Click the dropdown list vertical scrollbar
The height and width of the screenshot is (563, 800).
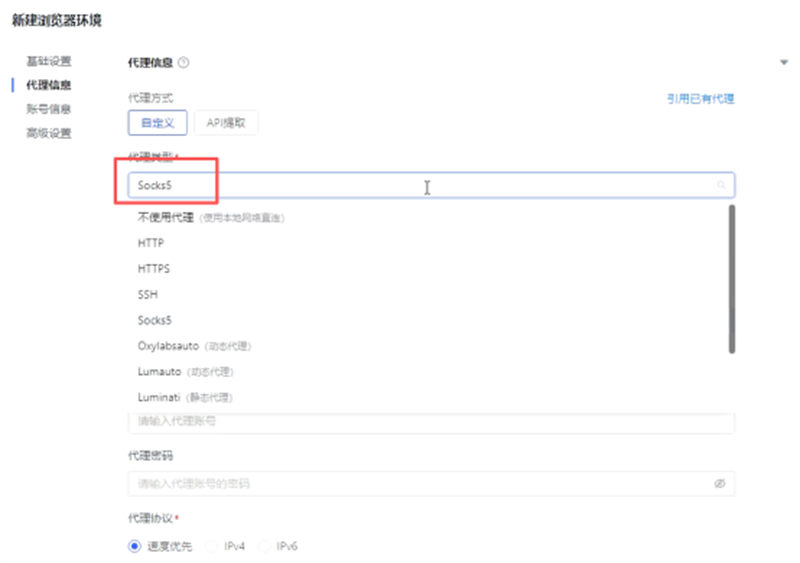[732, 279]
